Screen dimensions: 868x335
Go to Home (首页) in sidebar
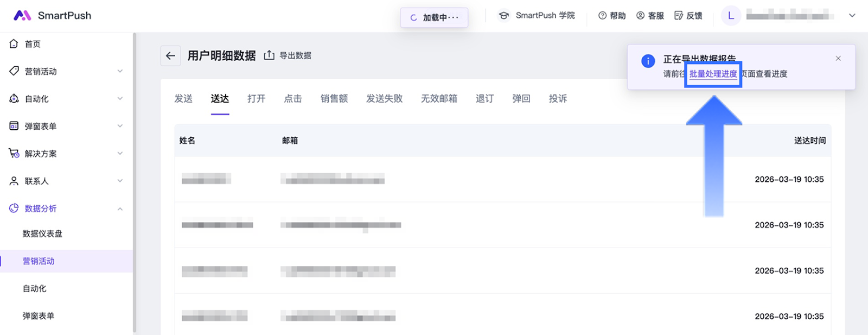(x=33, y=44)
